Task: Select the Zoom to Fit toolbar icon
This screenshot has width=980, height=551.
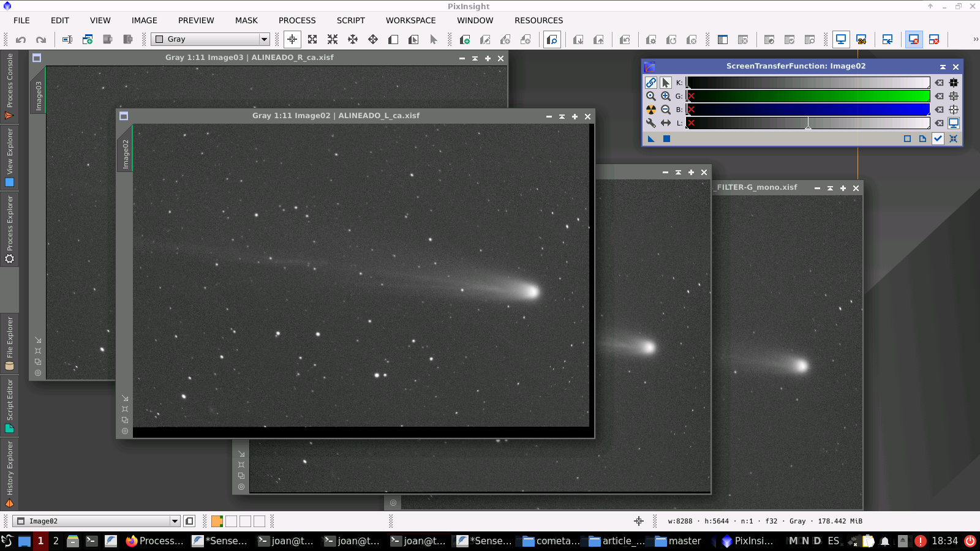Action: (312, 40)
